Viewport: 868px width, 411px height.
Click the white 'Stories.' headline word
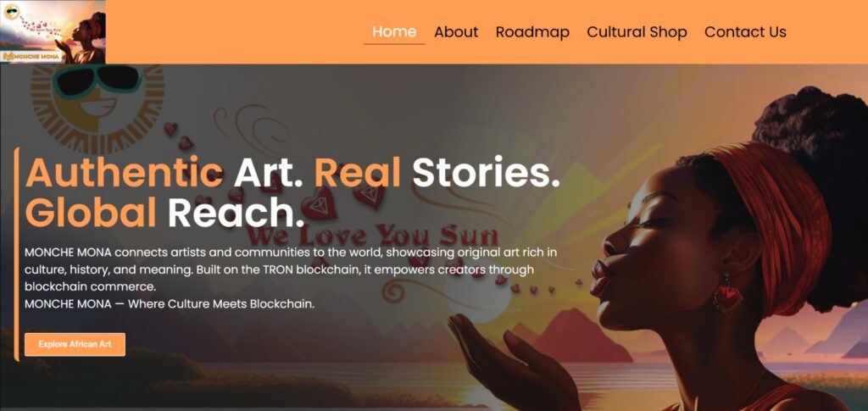point(486,172)
